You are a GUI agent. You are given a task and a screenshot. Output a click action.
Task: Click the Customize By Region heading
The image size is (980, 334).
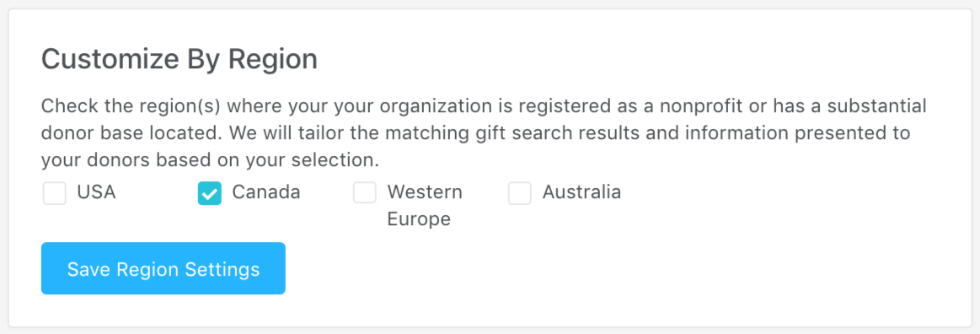[179, 59]
